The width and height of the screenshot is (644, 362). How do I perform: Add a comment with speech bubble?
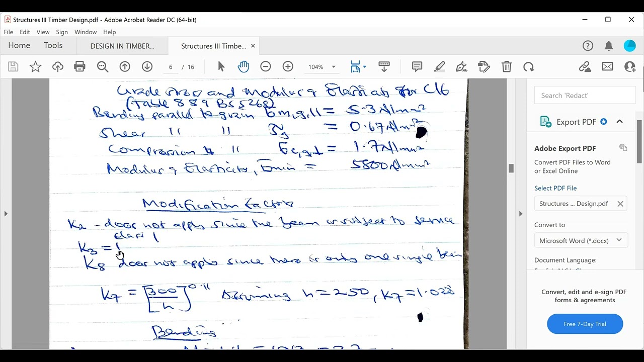(x=417, y=67)
